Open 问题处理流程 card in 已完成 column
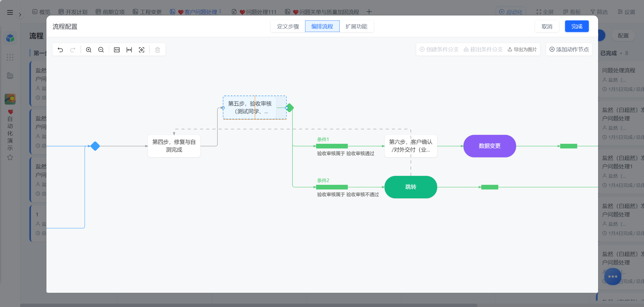 621,79
